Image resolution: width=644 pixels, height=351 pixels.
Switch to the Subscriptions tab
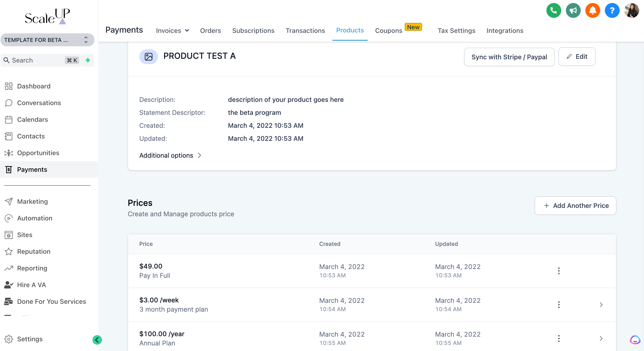tap(253, 31)
